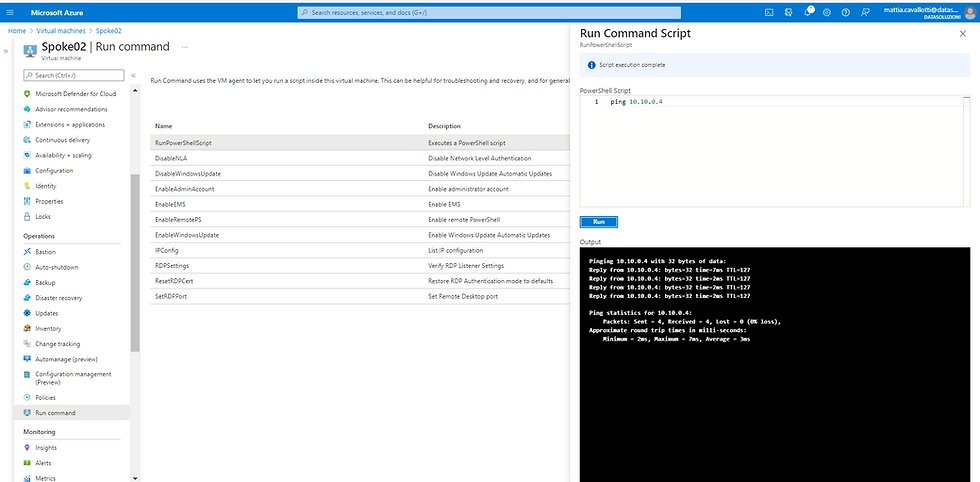Image resolution: width=980 pixels, height=482 pixels.
Task: Select the EnableEMS command row
Action: 360,204
